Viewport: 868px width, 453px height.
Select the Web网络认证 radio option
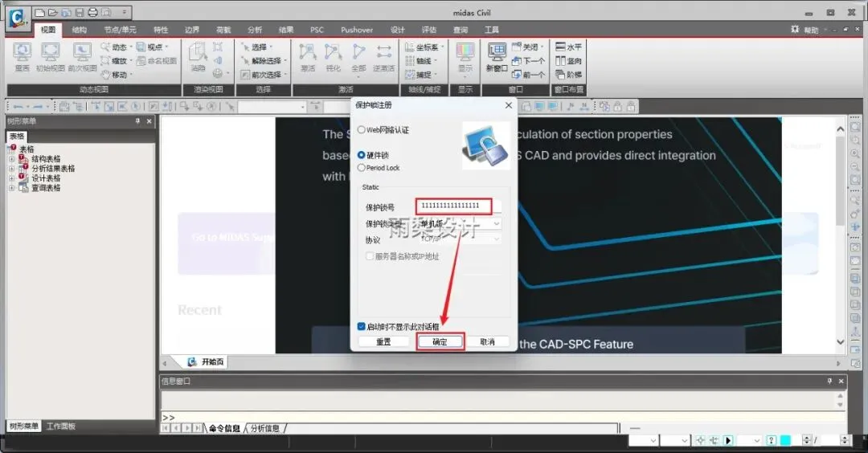point(362,130)
